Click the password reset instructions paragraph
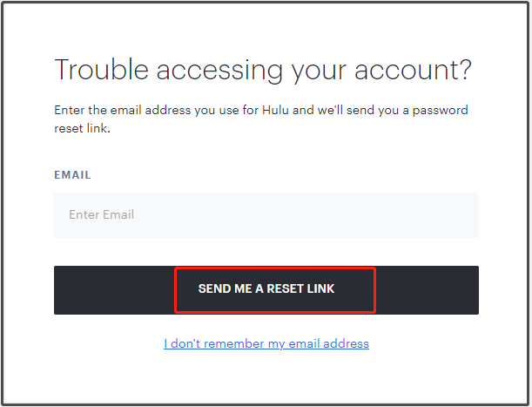 261,119
